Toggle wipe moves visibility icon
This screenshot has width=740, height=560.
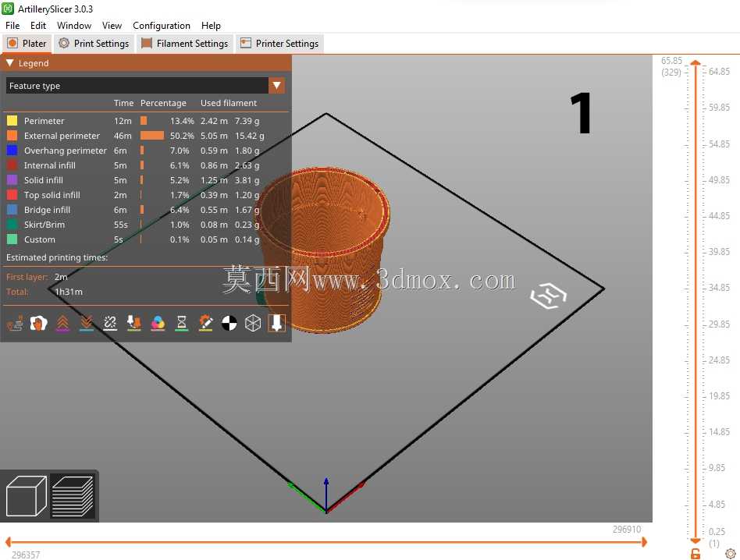(39, 323)
